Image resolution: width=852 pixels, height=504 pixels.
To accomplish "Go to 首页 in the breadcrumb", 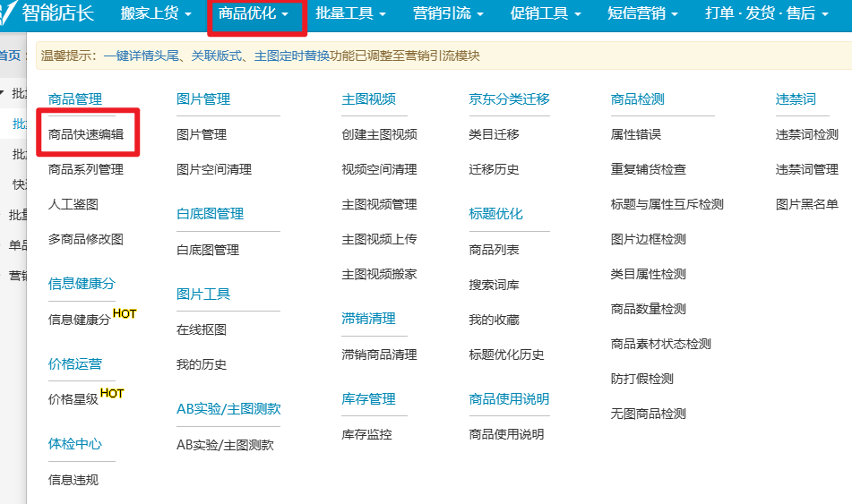I will click(x=9, y=56).
